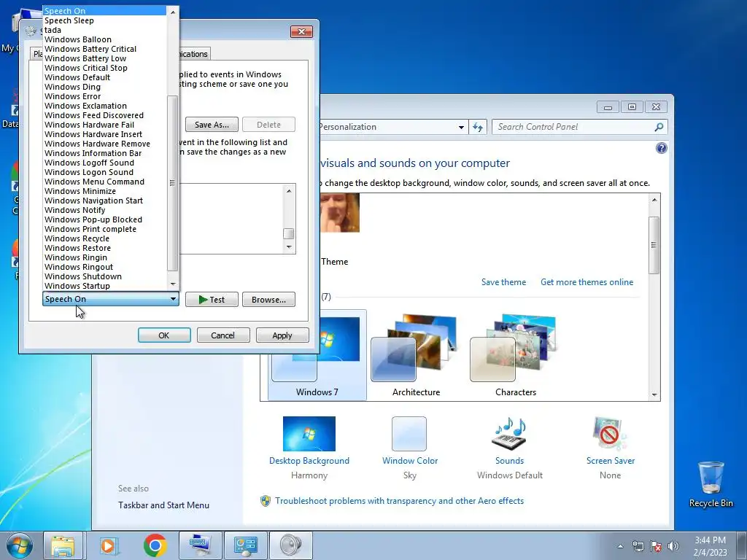Close the Sound dialog window
Screen dimensions: 747x560
pos(301,31)
